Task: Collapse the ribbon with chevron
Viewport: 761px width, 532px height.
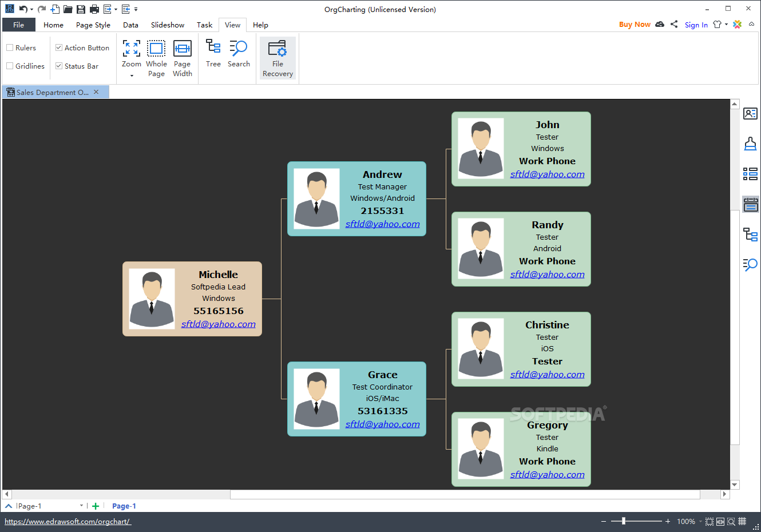Action: [751, 24]
